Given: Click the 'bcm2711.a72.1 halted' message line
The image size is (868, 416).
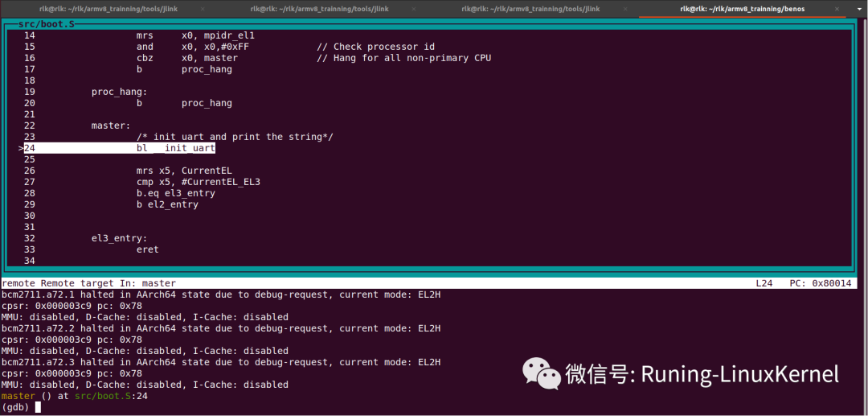Looking at the screenshot, I should [x=221, y=294].
